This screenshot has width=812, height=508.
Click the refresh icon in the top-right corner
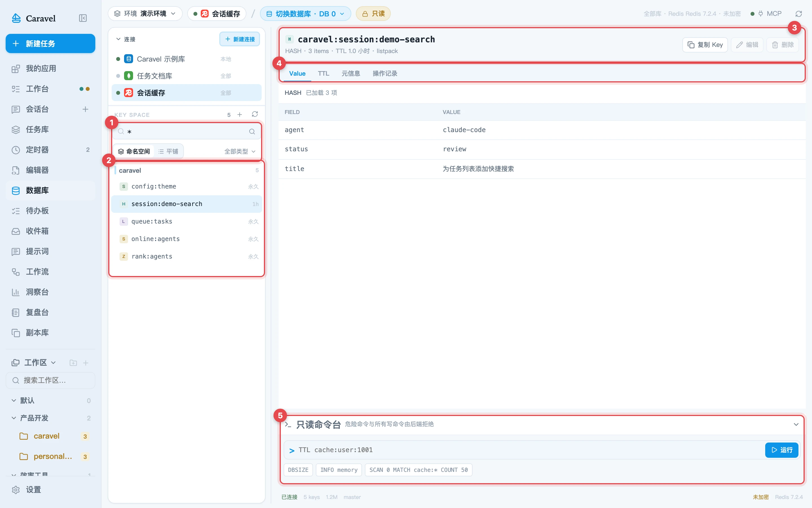798,14
